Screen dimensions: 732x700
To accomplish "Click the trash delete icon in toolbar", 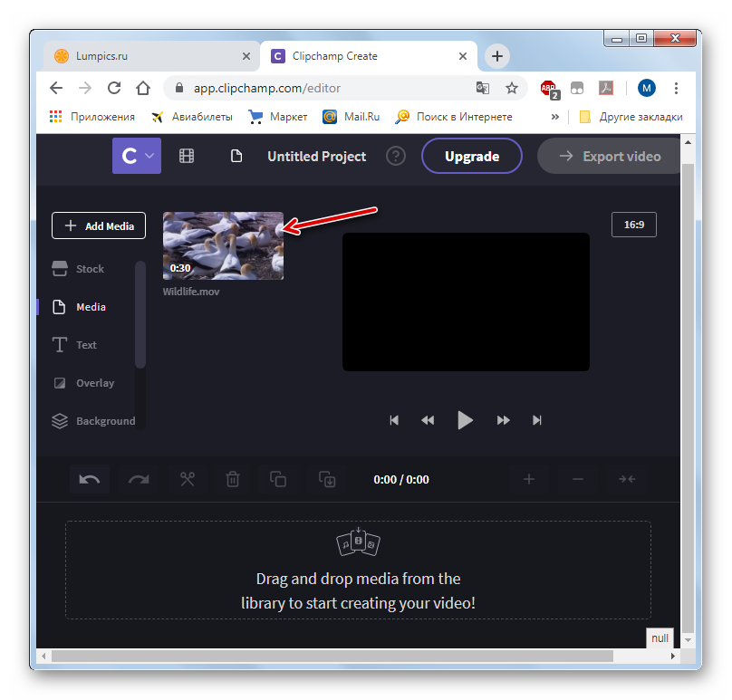I will click(x=233, y=479).
